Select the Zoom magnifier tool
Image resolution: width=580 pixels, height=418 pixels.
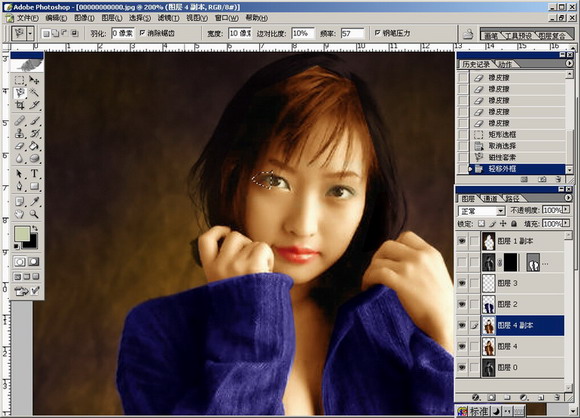click(x=34, y=214)
